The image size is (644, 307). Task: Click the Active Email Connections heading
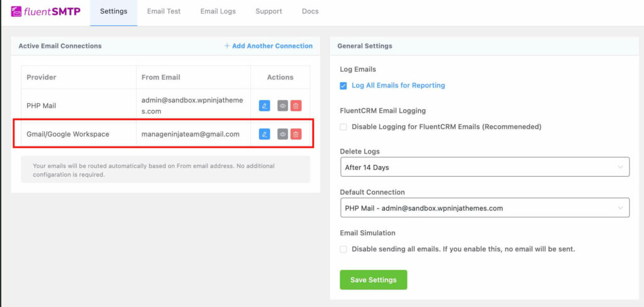point(60,46)
